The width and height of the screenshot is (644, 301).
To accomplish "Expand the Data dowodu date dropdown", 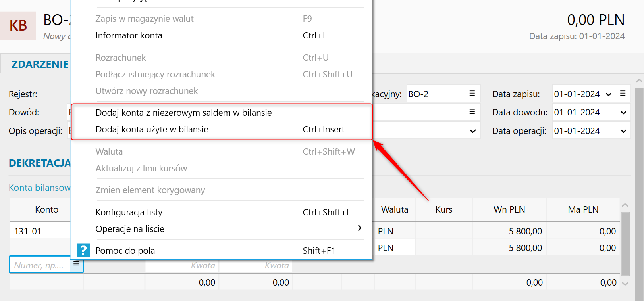I will [623, 113].
